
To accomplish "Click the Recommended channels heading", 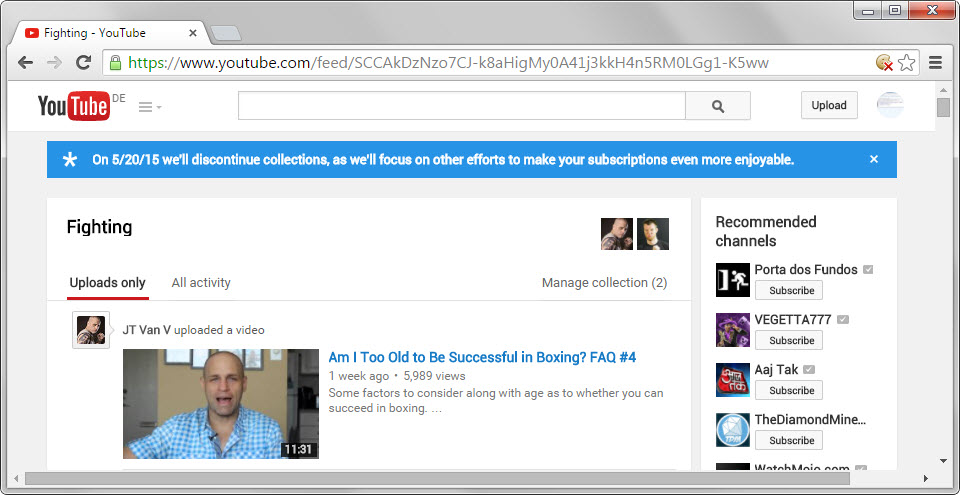I will [x=766, y=231].
